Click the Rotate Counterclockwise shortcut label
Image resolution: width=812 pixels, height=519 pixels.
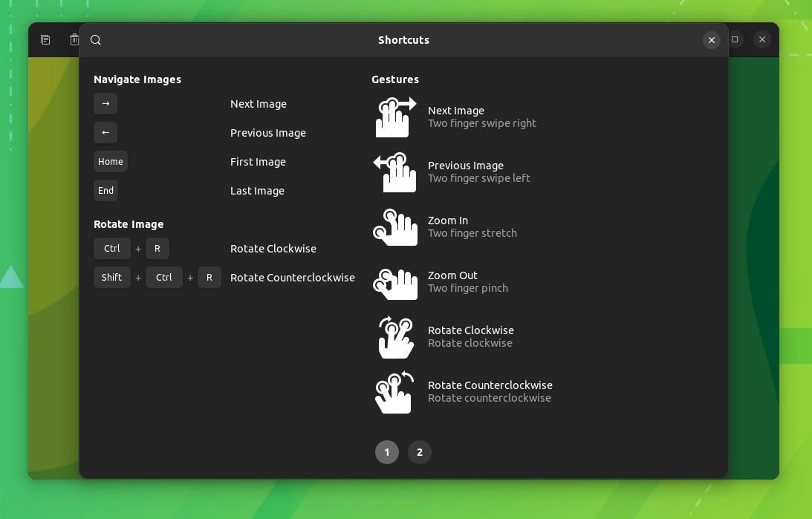coord(292,277)
